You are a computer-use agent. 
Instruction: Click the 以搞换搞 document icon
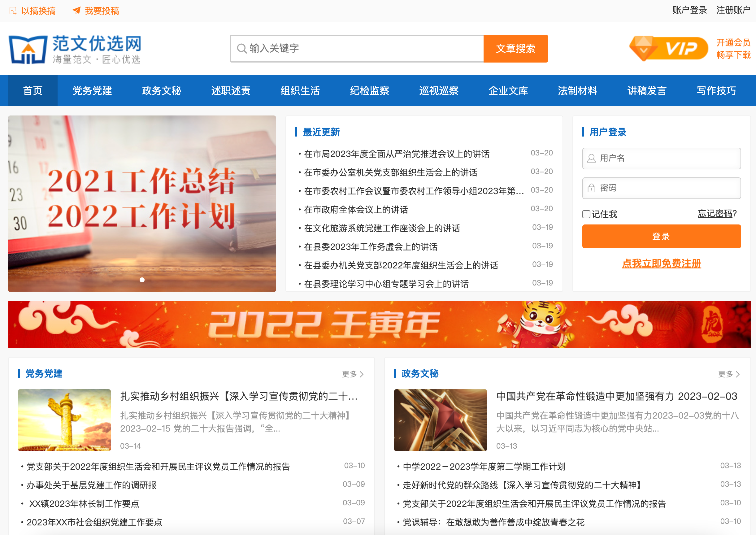click(13, 11)
